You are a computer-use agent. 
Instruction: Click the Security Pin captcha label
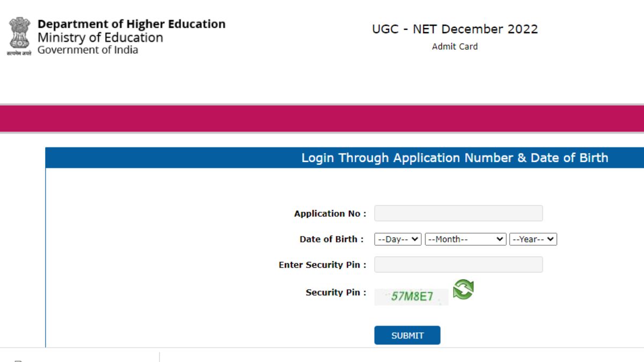336,292
